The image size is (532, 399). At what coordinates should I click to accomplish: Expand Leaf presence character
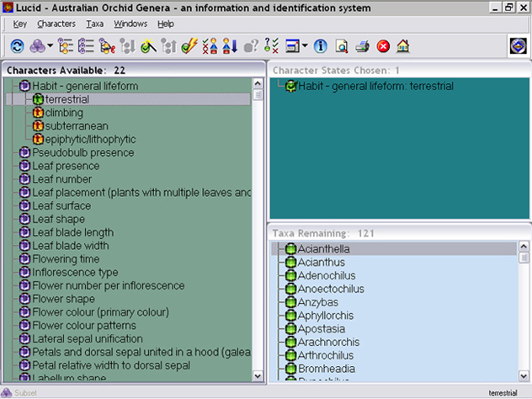pyautogui.click(x=24, y=166)
